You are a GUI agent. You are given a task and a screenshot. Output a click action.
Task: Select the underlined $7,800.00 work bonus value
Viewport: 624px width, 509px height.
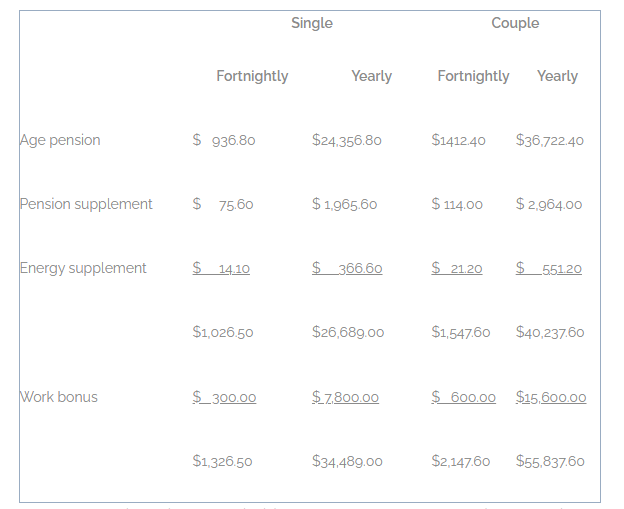[x=345, y=398]
